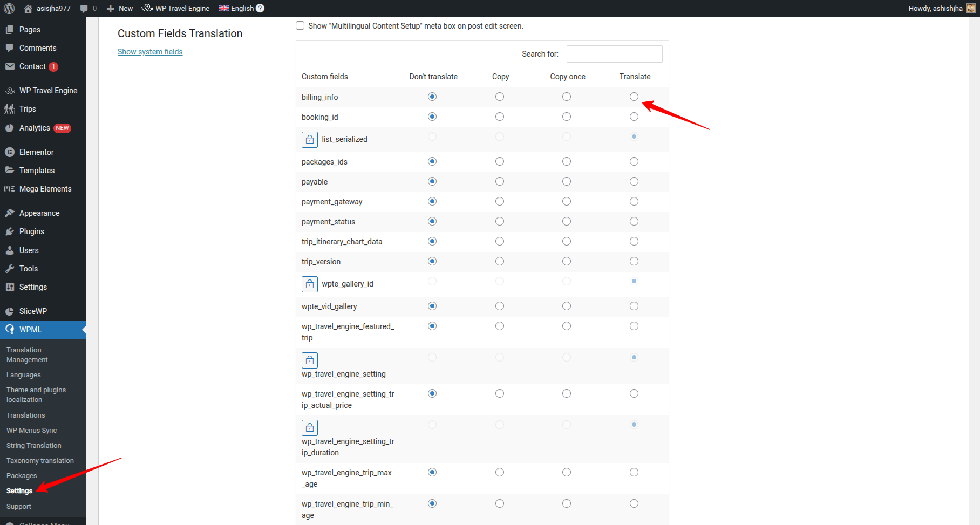This screenshot has width=980, height=525.
Task: Select Don't translate for trip_version
Action: point(432,261)
